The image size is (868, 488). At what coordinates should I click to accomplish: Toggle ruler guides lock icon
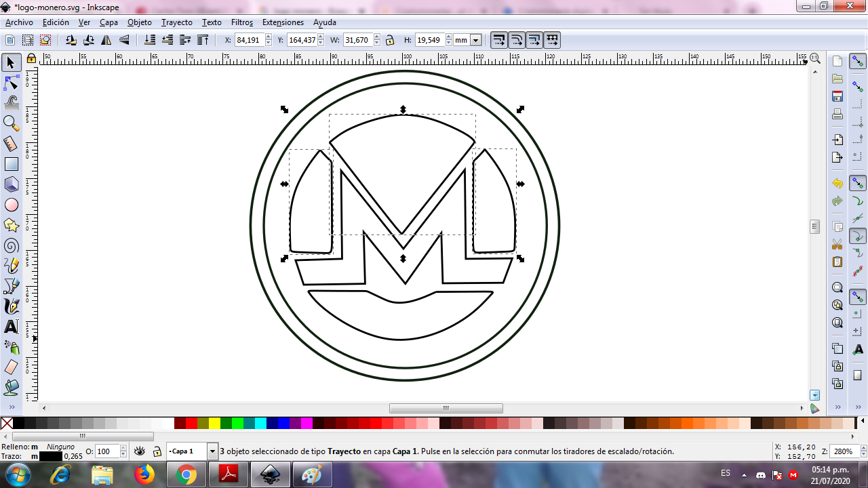[x=31, y=59]
